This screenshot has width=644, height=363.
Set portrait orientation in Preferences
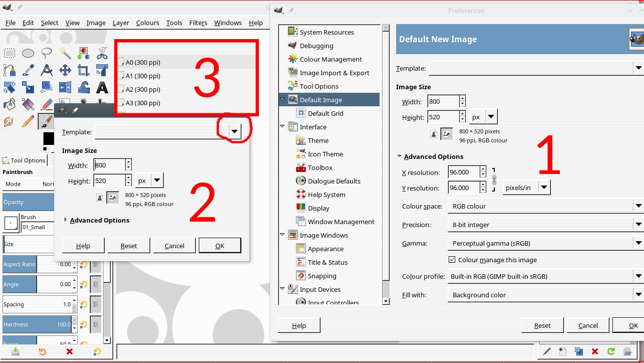coord(434,134)
